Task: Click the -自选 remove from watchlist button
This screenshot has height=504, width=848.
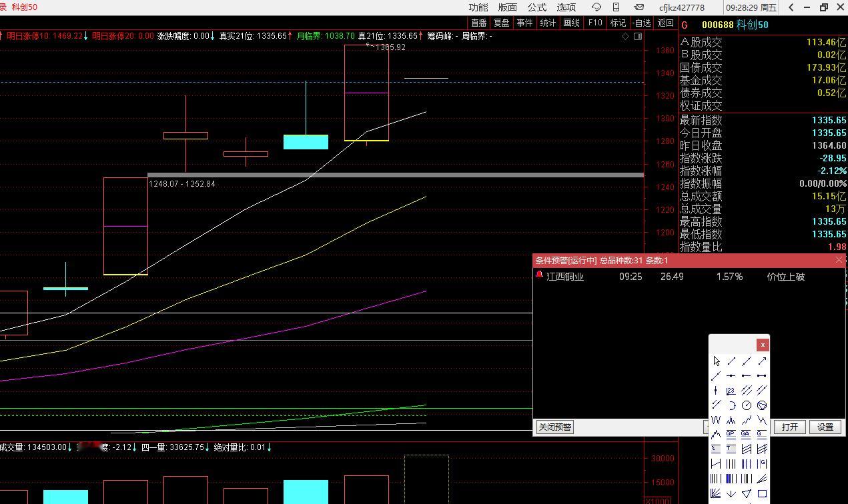Action: pos(642,23)
